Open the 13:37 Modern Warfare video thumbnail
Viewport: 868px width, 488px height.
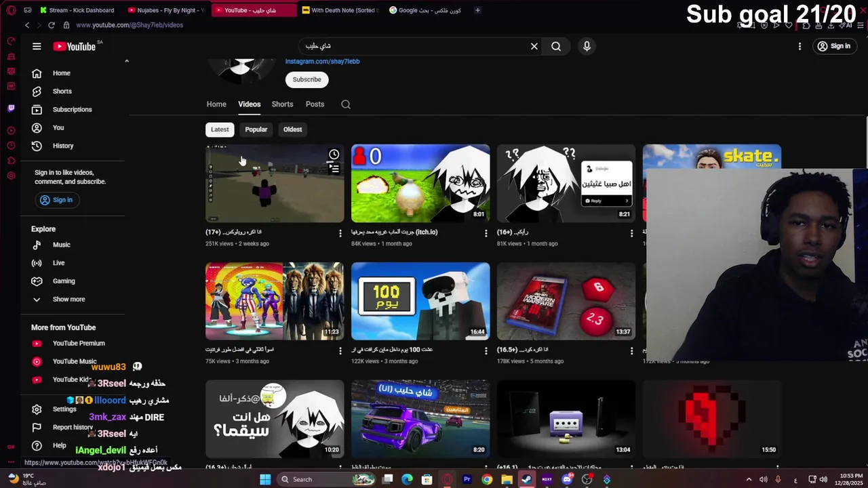point(566,301)
